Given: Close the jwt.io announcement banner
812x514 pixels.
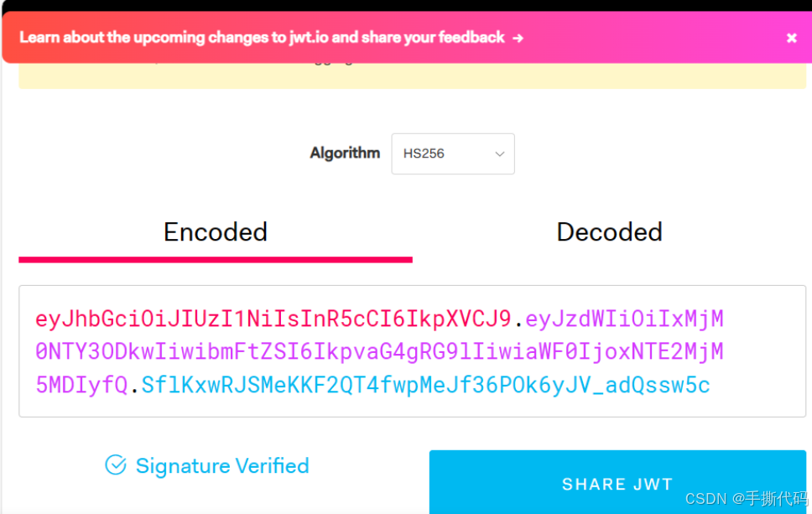Looking at the screenshot, I should click(x=791, y=38).
